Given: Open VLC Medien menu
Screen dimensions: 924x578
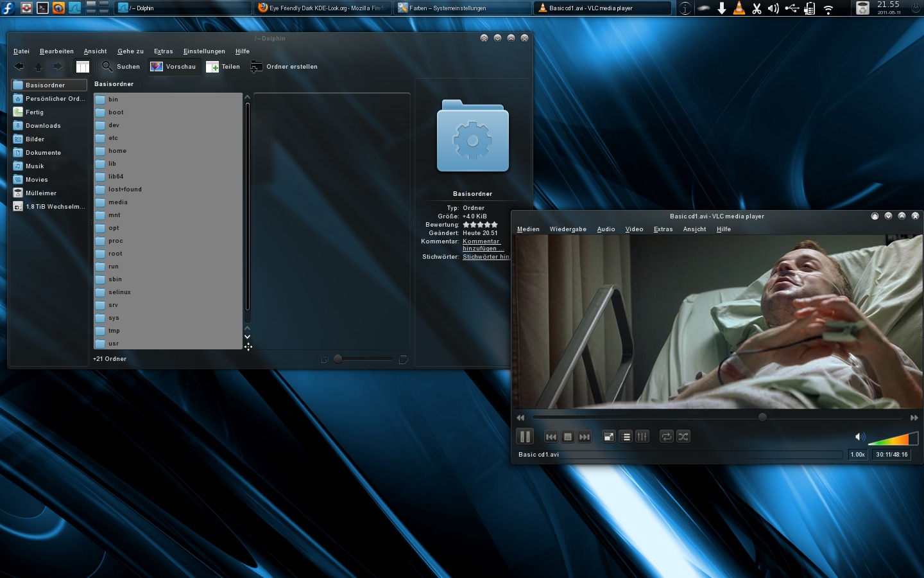Looking at the screenshot, I should (x=528, y=229).
